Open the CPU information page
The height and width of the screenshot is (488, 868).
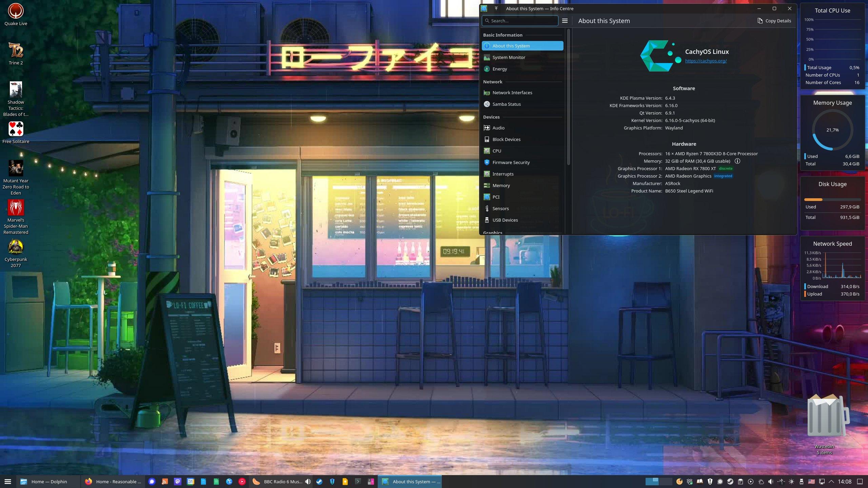coord(522,151)
